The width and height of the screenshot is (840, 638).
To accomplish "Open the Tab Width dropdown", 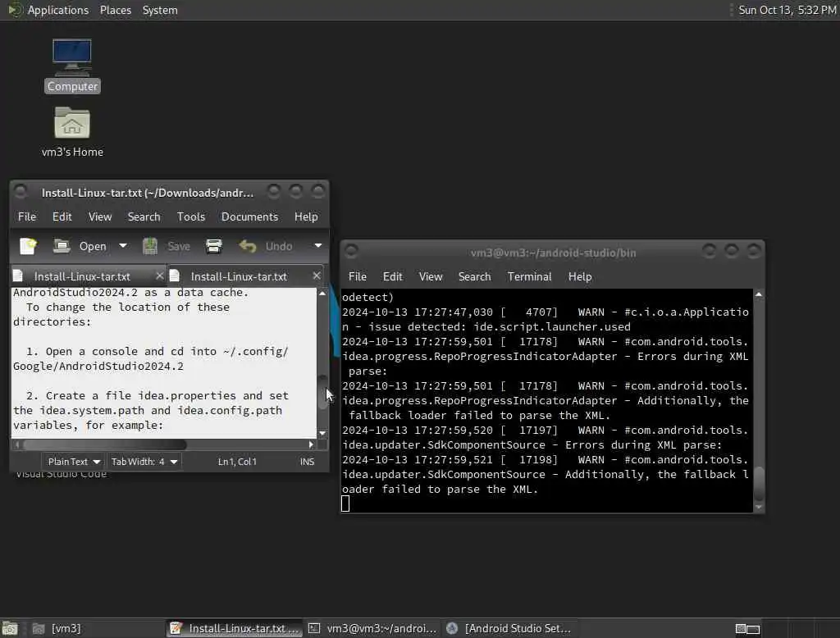I will coord(144,462).
